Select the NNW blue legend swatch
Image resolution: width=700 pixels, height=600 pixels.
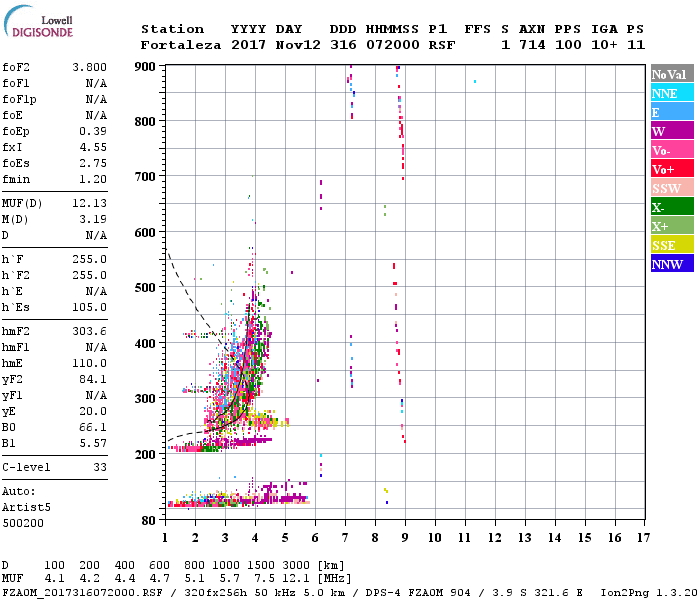[x=672, y=264]
